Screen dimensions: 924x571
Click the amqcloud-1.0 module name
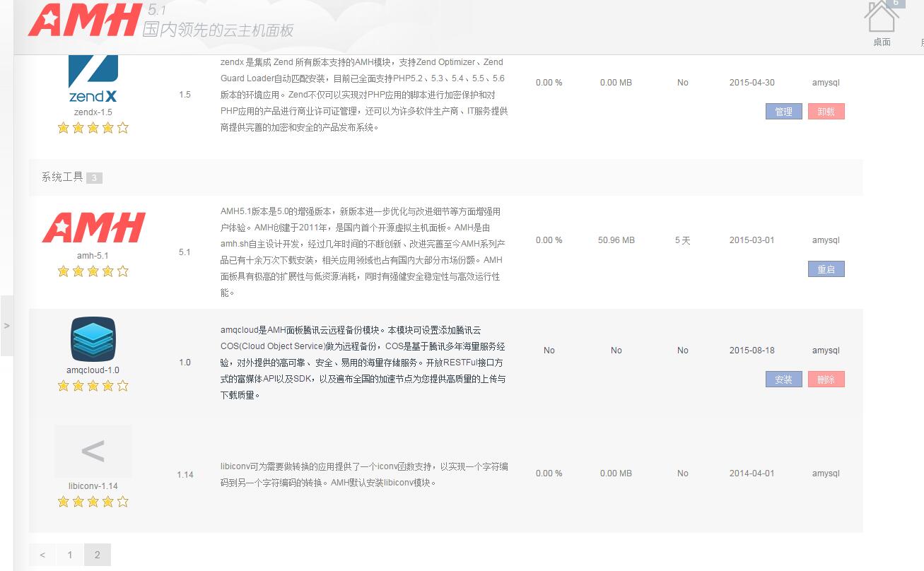click(x=93, y=370)
